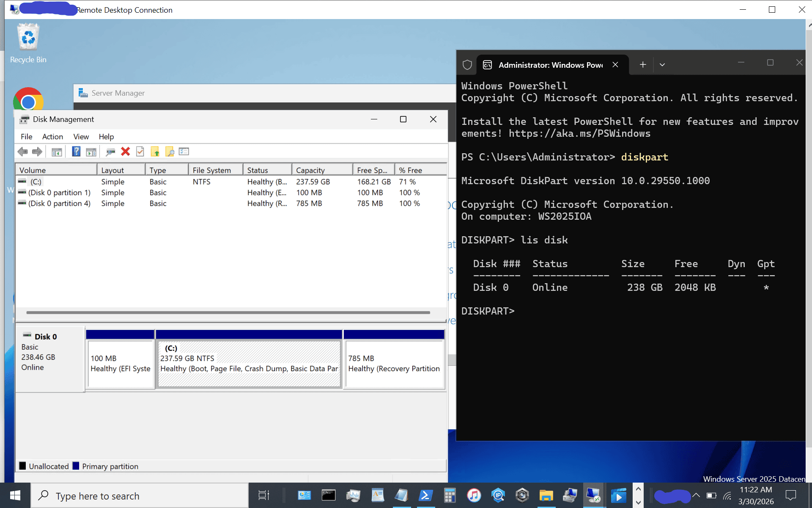Image resolution: width=812 pixels, height=508 pixels.
Task: Open Notepad taskbar icon
Action: click(x=401, y=495)
